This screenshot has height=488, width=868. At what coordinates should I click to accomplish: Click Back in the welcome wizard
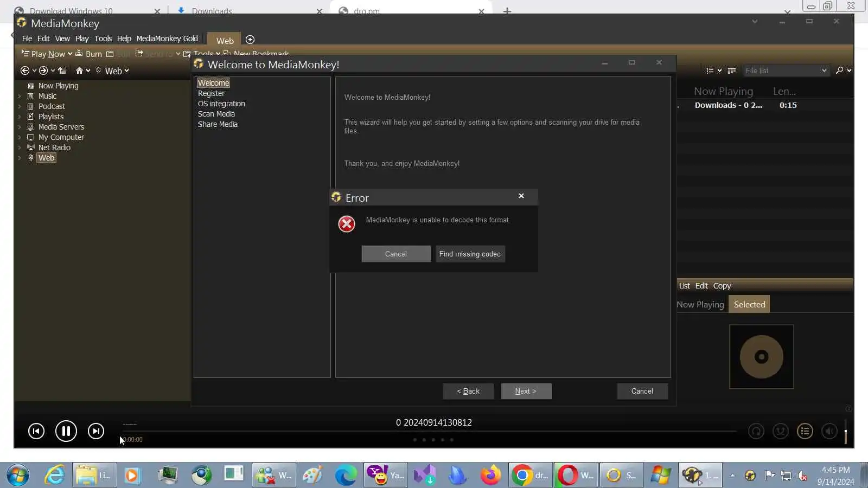click(x=468, y=391)
